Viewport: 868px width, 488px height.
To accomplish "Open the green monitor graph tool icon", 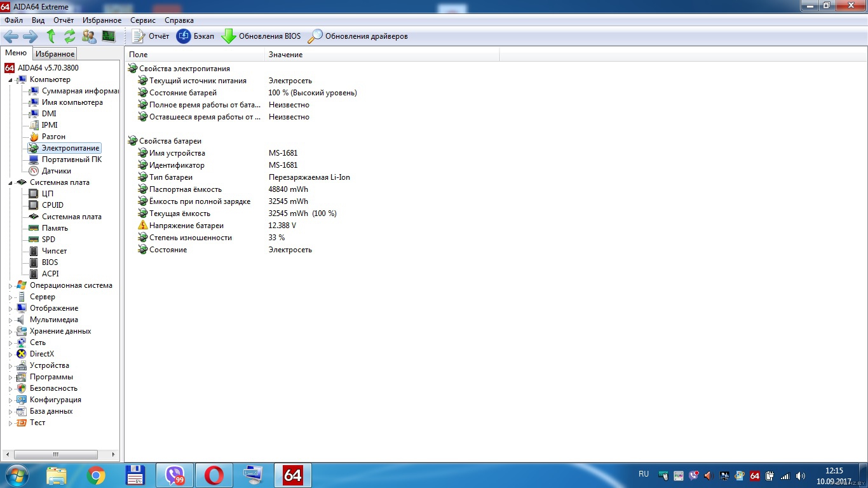I will [x=109, y=36].
